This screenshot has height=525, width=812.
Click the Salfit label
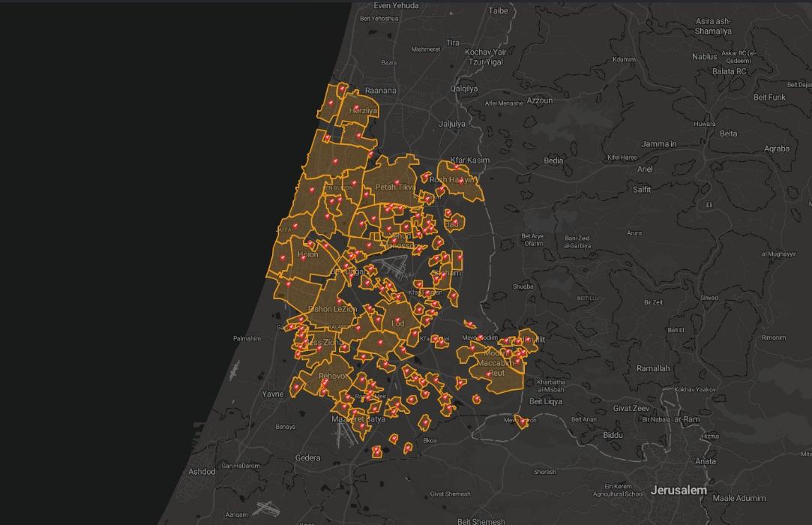(x=642, y=189)
